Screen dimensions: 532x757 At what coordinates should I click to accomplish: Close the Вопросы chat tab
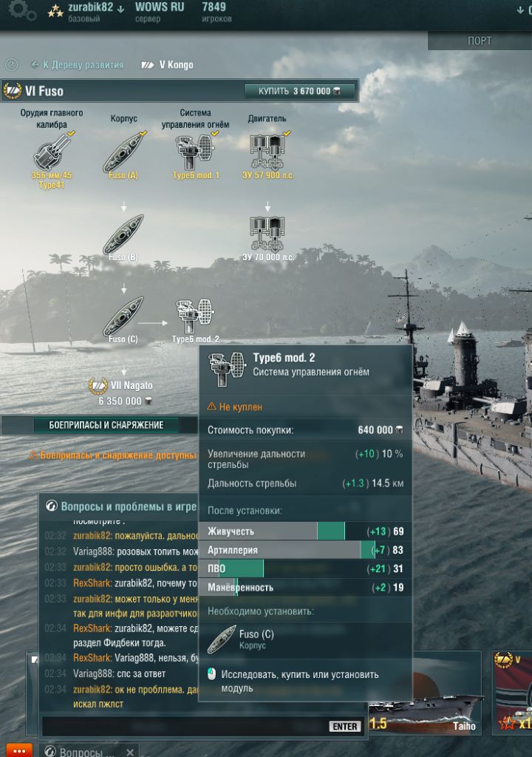coord(130,752)
